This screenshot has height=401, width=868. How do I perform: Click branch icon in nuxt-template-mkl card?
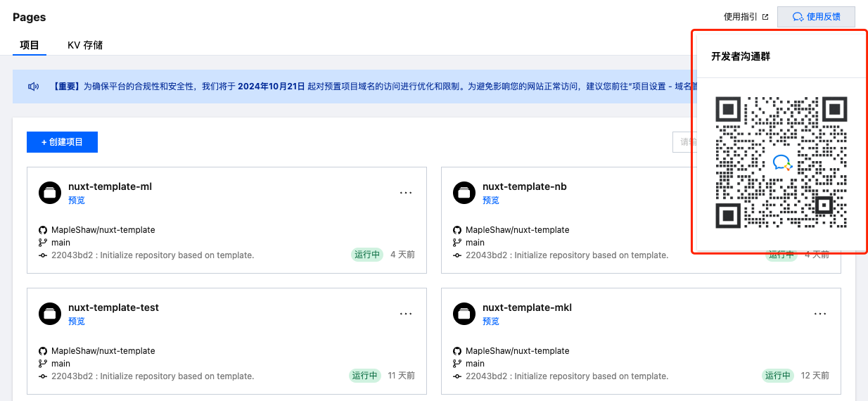[x=457, y=364]
